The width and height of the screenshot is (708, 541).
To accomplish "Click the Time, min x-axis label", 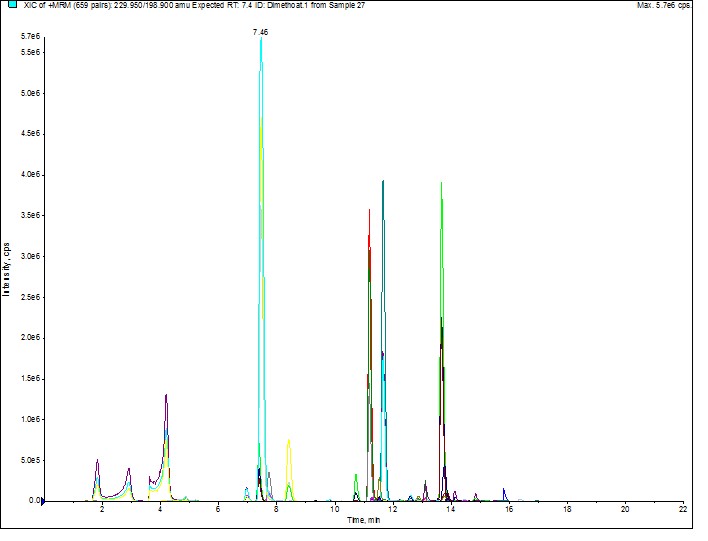I will (x=363, y=520).
